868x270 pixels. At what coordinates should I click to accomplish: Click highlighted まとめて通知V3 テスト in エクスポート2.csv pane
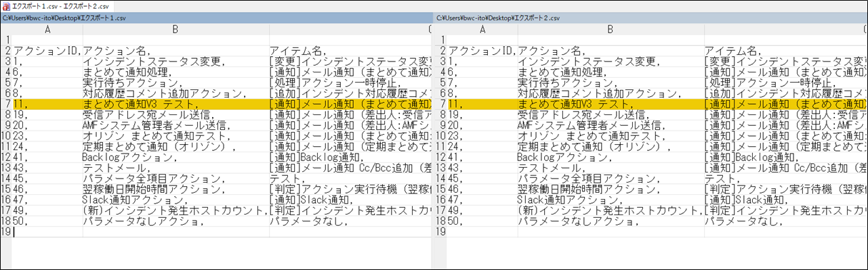(576, 104)
